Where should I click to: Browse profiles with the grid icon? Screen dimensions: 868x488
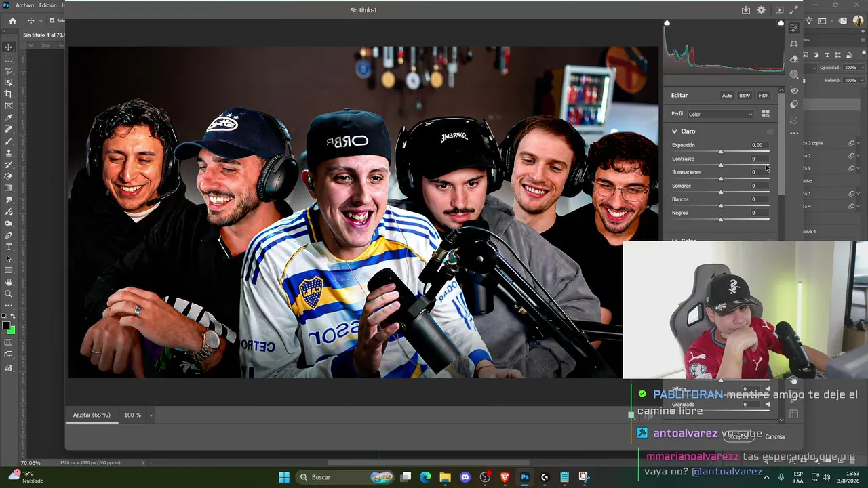[x=766, y=114]
